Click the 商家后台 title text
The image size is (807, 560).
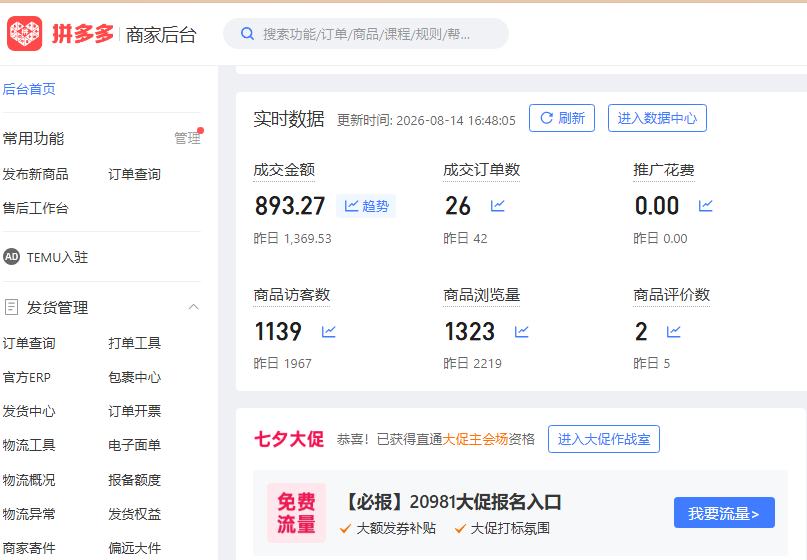click(x=161, y=35)
